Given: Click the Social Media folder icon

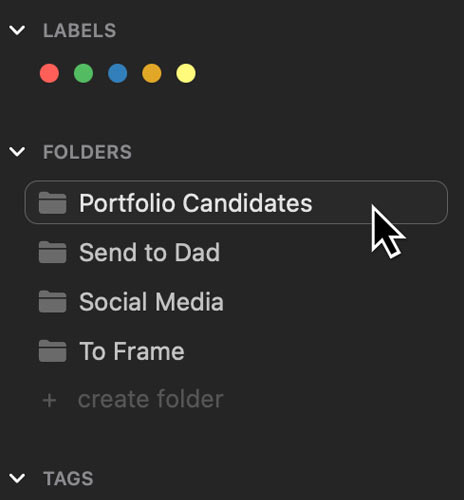Looking at the screenshot, I should 52,302.
